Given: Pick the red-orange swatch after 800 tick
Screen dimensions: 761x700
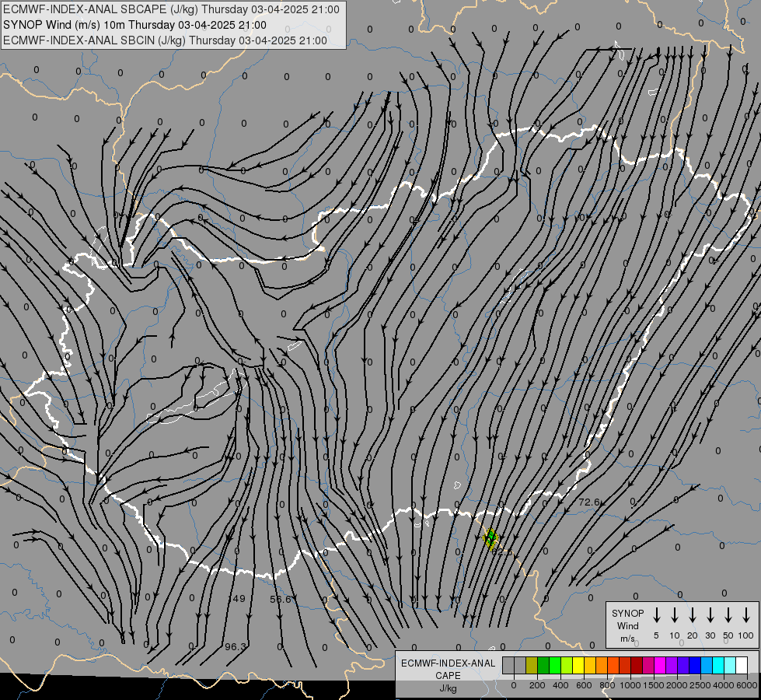Looking at the screenshot, I should pyautogui.click(x=613, y=665).
